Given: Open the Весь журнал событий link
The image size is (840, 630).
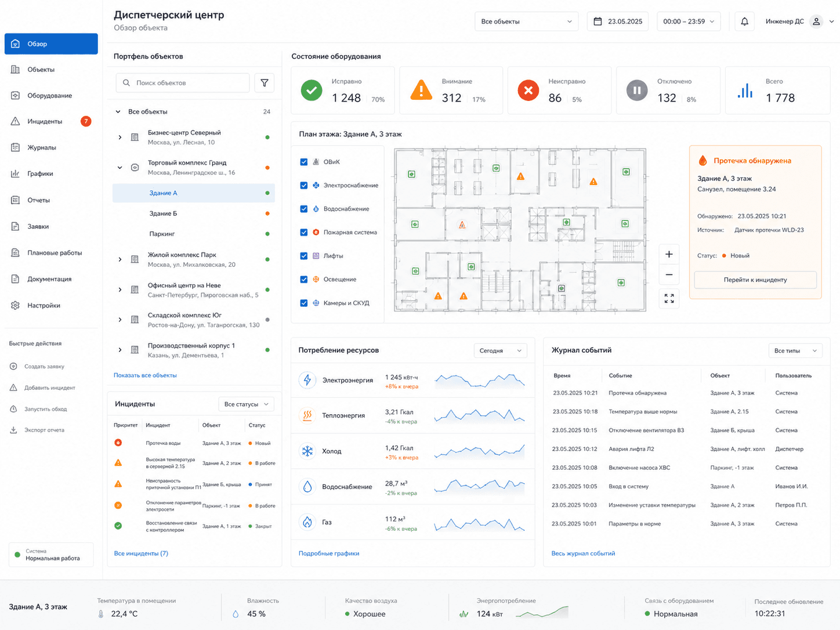Looking at the screenshot, I should point(583,553).
